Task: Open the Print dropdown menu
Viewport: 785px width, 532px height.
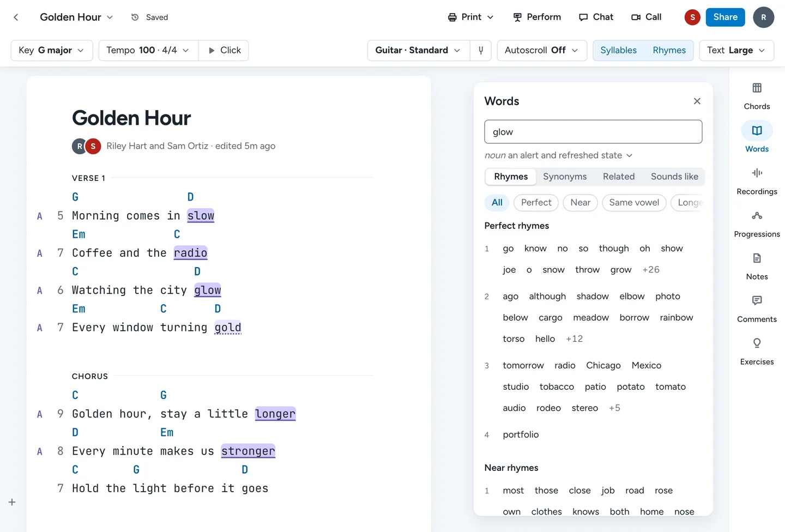Action: pos(470,17)
